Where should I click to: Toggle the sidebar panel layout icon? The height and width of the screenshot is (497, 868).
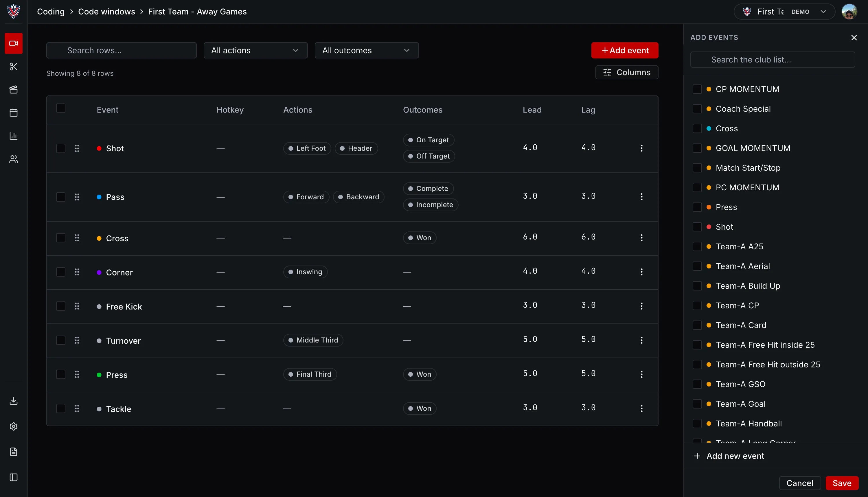pyautogui.click(x=14, y=477)
